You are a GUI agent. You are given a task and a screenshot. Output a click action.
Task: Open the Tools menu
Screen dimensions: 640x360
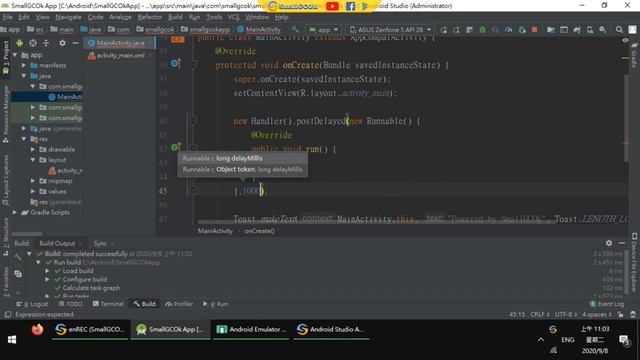214,17
